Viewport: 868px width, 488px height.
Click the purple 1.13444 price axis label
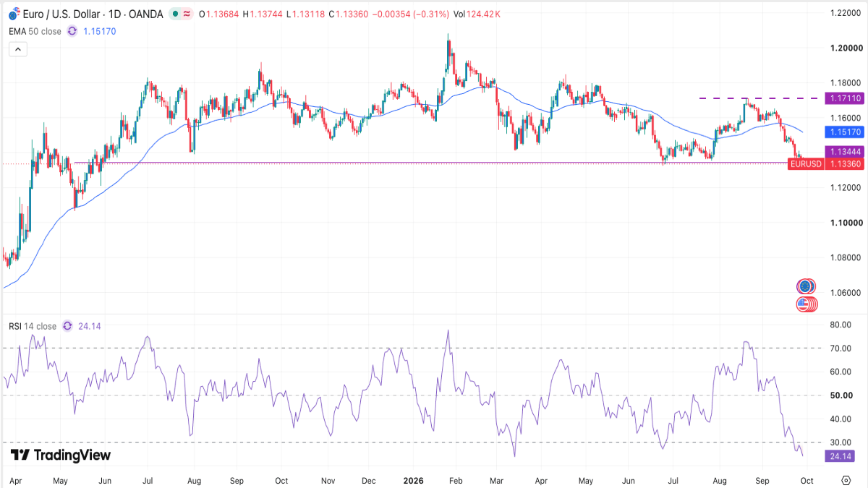click(846, 152)
